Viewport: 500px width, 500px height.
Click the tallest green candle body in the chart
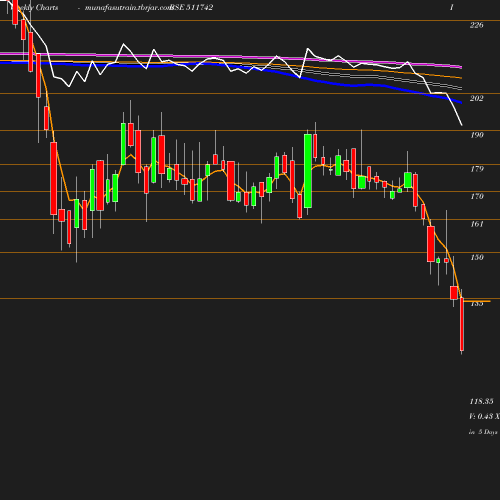coord(308,171)
